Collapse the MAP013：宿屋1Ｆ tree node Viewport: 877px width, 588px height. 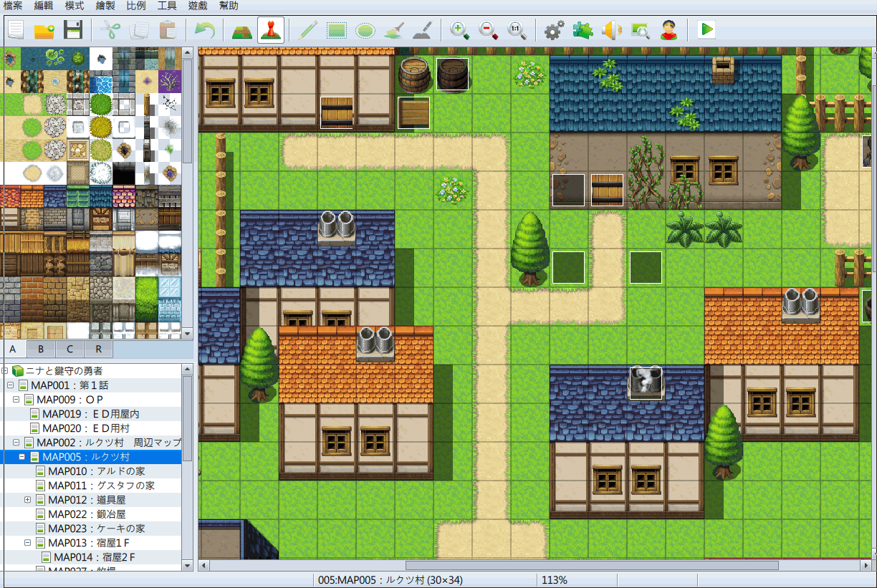[27, 543]
